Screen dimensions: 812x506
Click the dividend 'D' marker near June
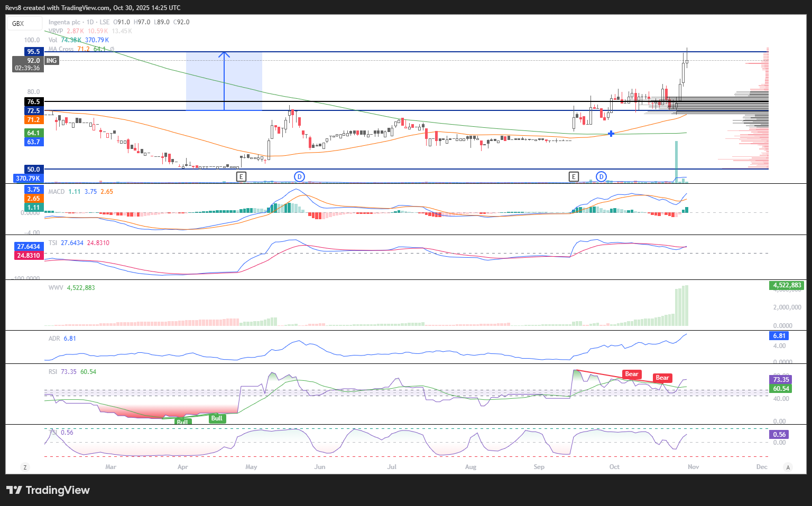(x=299, y=176)
